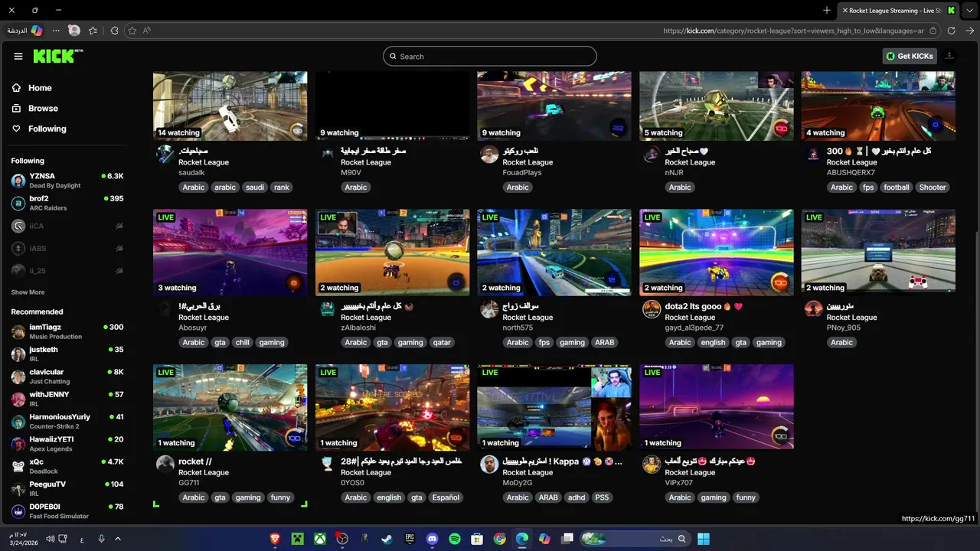Click the Get KICKs button

click(910, 57)
